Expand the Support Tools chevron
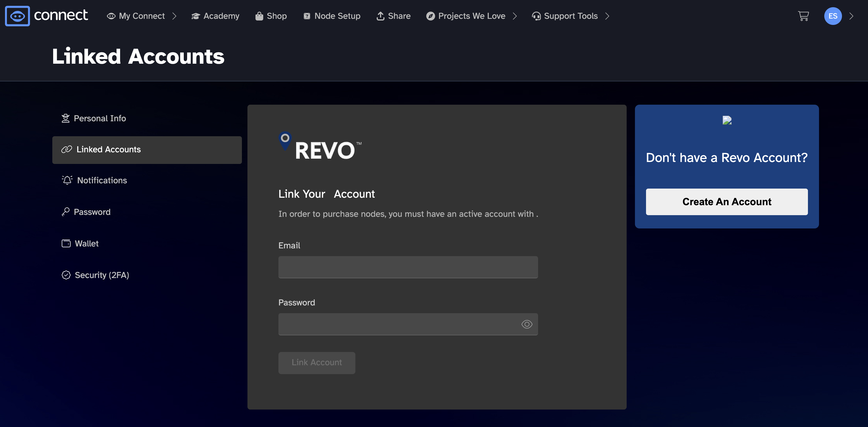The height and width of the screenshot is (427, 868). point(607,16)
